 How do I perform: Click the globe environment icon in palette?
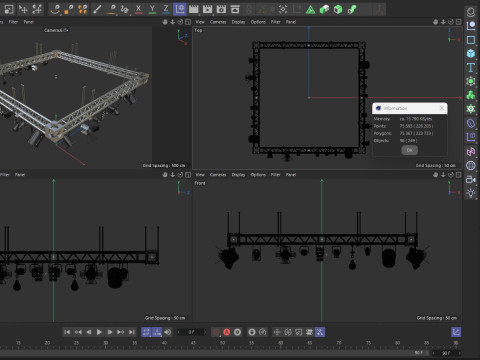pyautogui.click(x=471, y=165)
